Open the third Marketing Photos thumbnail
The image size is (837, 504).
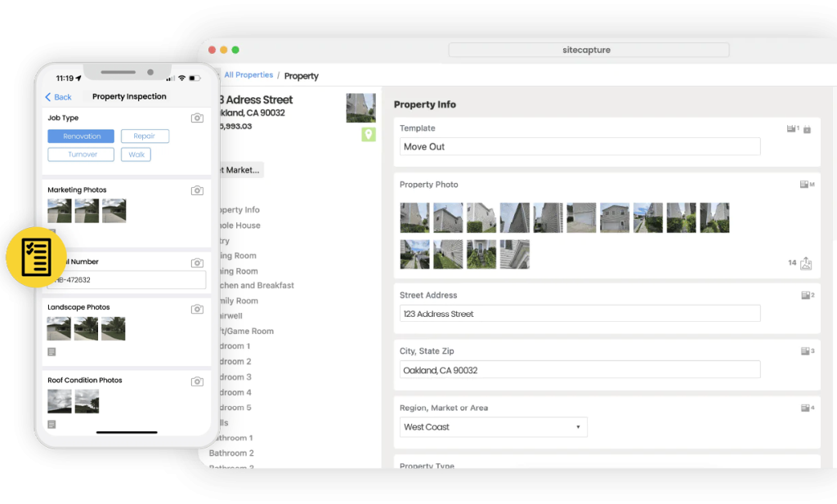114,211
